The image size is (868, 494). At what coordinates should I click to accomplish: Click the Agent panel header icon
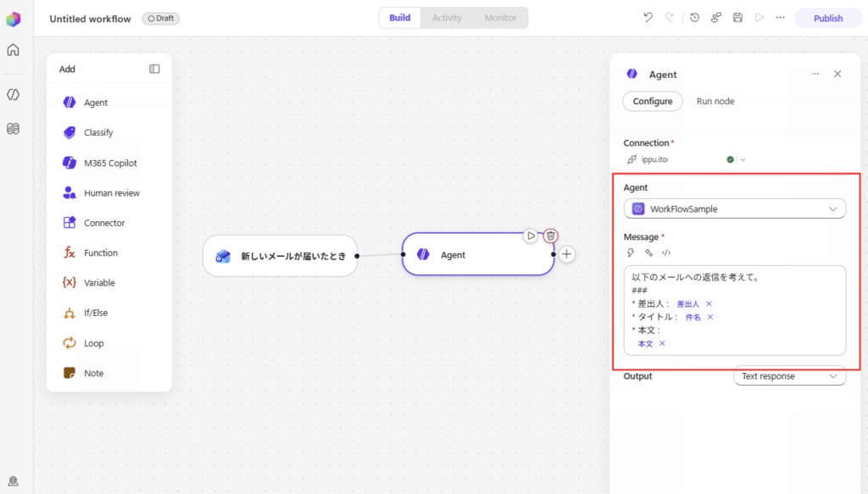coord(632,74)
